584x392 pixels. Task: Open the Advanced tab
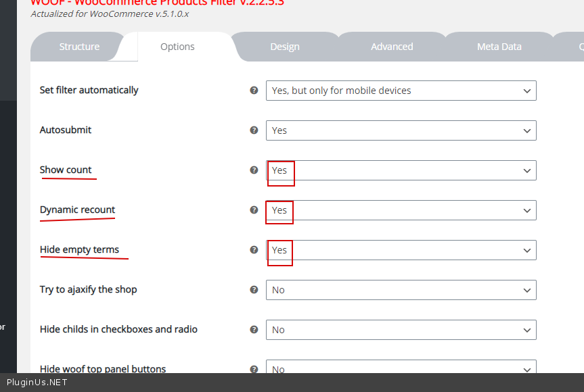(x=392, y=47)
